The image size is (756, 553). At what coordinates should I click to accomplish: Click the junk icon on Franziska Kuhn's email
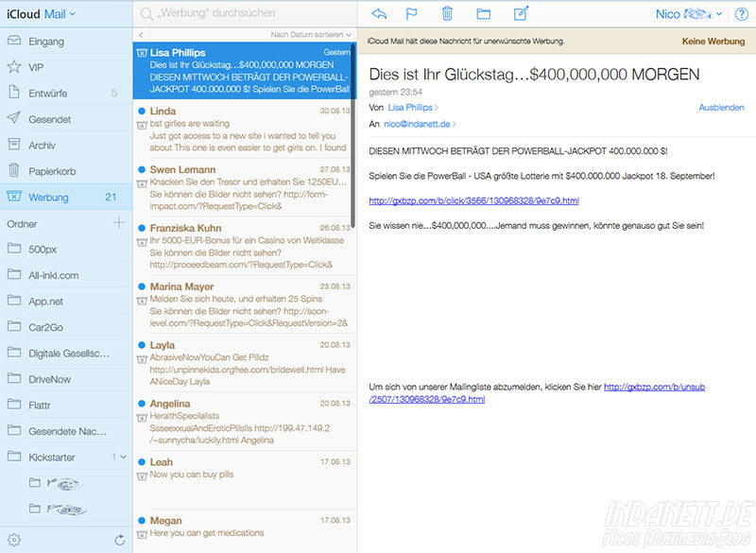(x=142, y=243)
